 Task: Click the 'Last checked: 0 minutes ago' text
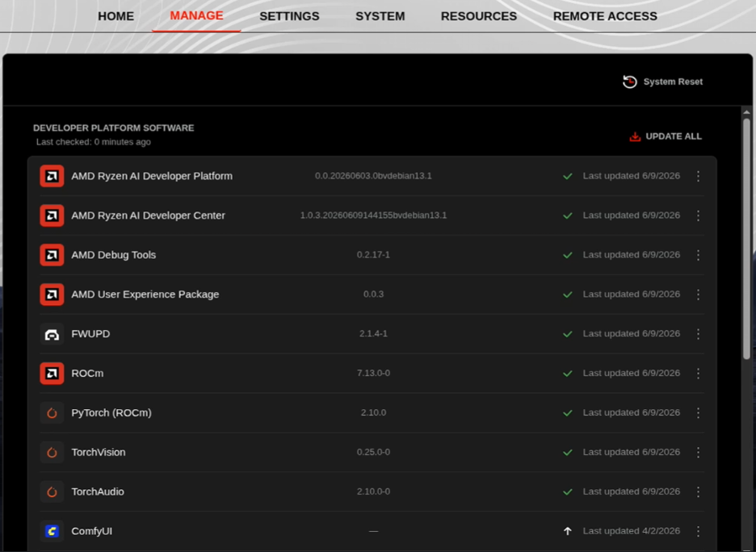94,142
